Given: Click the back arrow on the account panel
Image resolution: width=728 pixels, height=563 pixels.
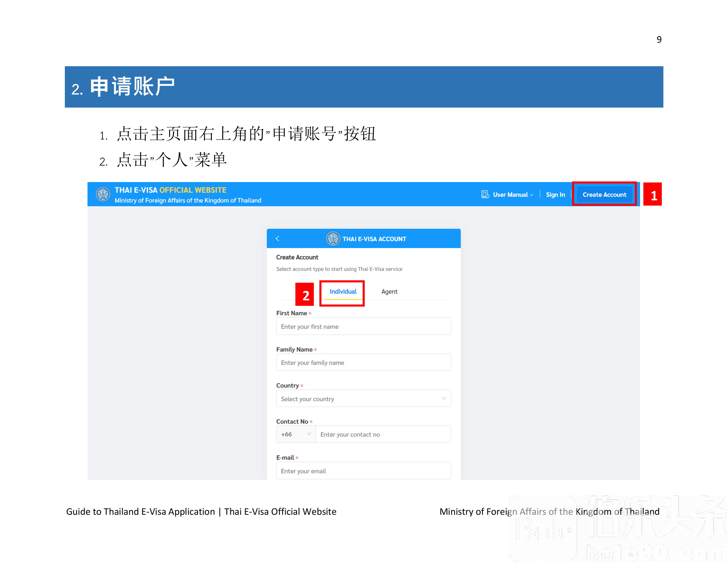Looking at the screenshot, I should click(278, 239).
